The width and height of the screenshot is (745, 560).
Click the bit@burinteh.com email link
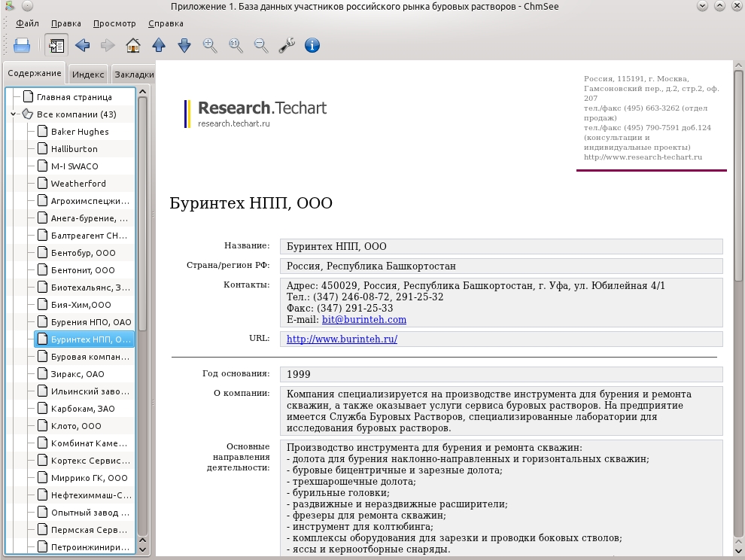point(364,319)
